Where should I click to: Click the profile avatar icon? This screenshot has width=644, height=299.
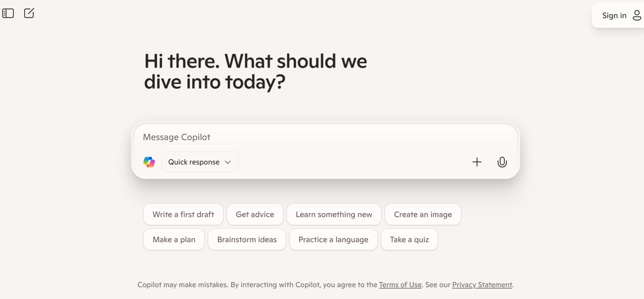637,15
